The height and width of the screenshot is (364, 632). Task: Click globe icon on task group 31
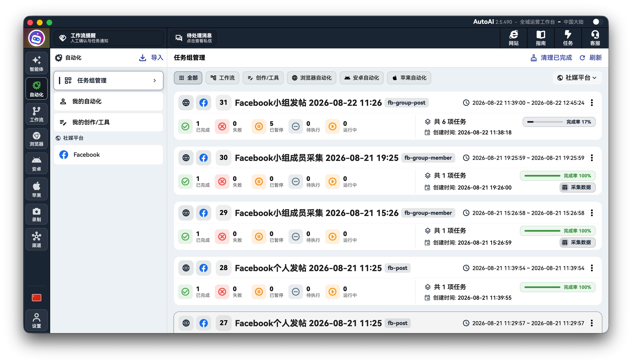tap(186, 103)
